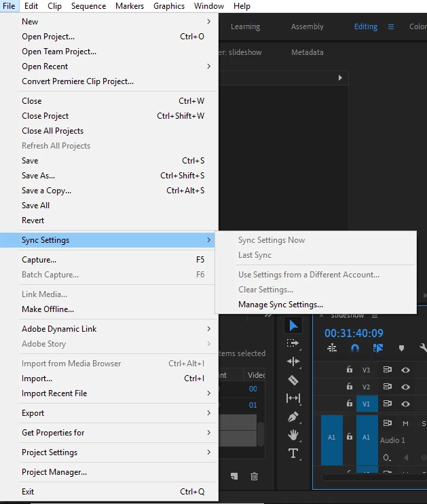
Task: Click the A1 source patching button
Action: pyautogui.click(x=332, y=440)
